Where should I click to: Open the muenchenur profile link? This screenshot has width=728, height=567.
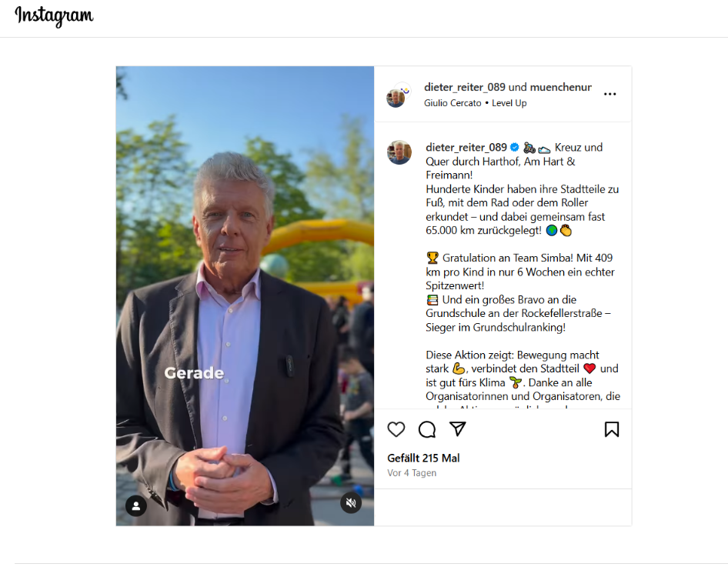[x=560, y=87]
